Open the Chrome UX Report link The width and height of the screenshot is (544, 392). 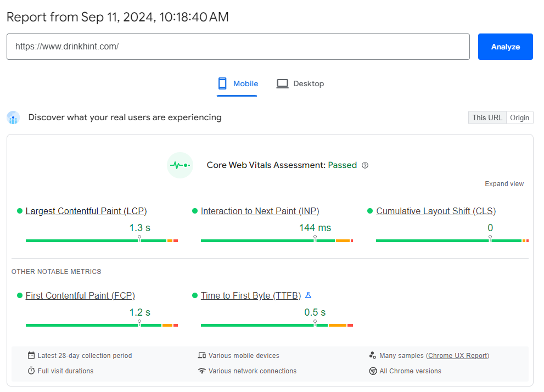point(457,356)
